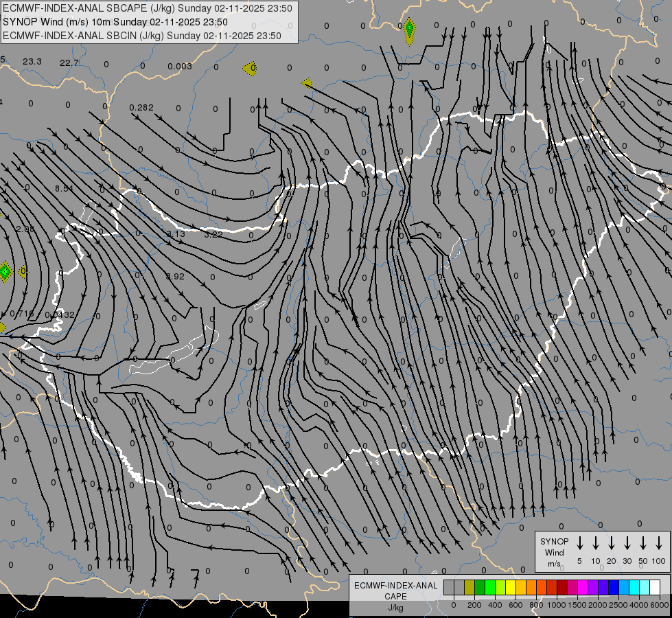The width and height of the screenshot is (672, 618).
Task: Select the white CAPE legend swatch
Action: coord(654,587)
